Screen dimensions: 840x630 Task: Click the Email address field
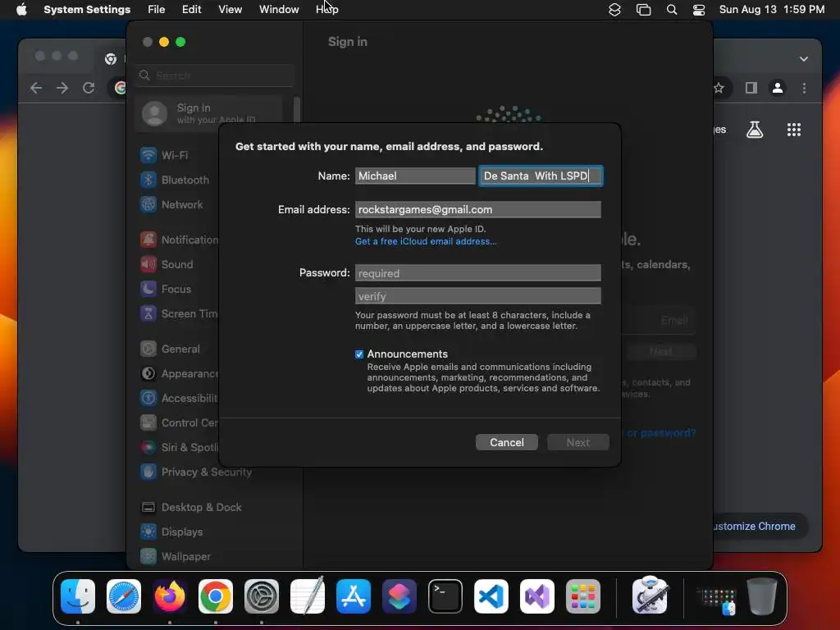478,209
